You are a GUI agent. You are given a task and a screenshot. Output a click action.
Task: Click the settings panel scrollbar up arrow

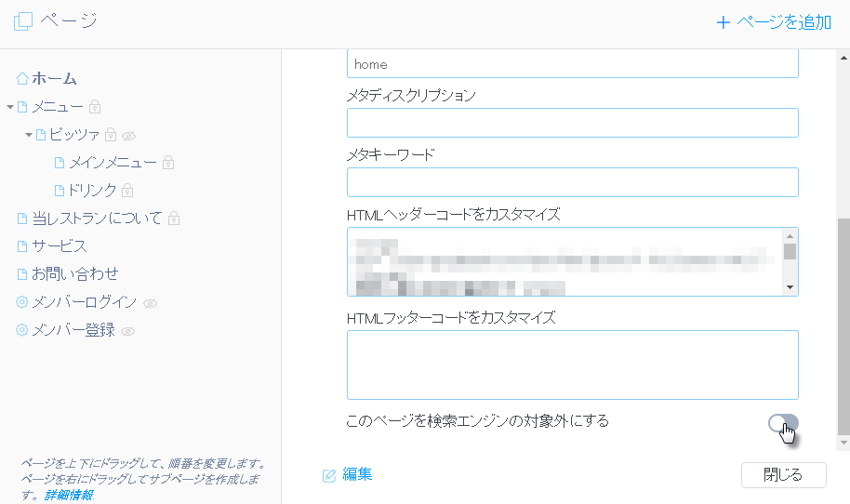[843, 58]
